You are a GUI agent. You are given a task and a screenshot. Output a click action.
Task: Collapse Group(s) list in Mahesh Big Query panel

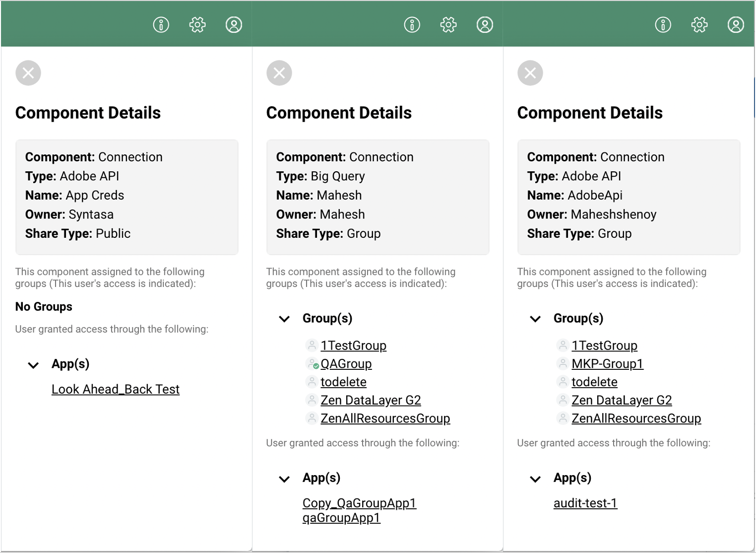(284, 319)
